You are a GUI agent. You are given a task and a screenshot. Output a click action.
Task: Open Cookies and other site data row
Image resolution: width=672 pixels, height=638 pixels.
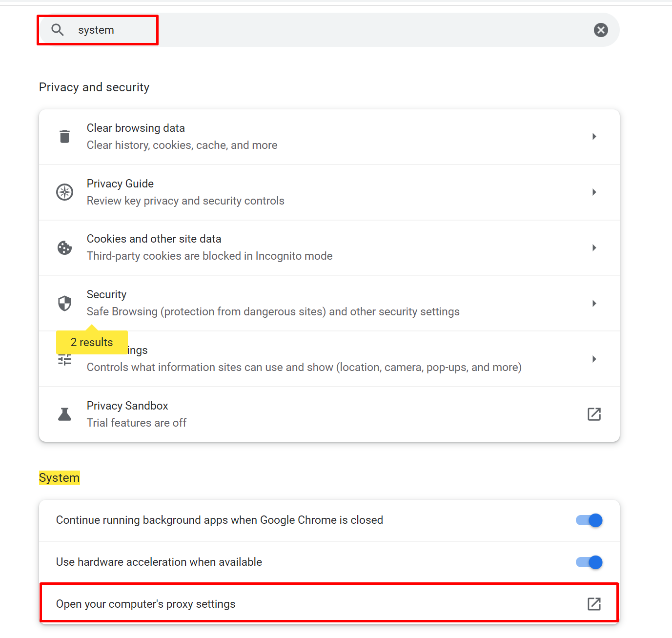[329, 248]
